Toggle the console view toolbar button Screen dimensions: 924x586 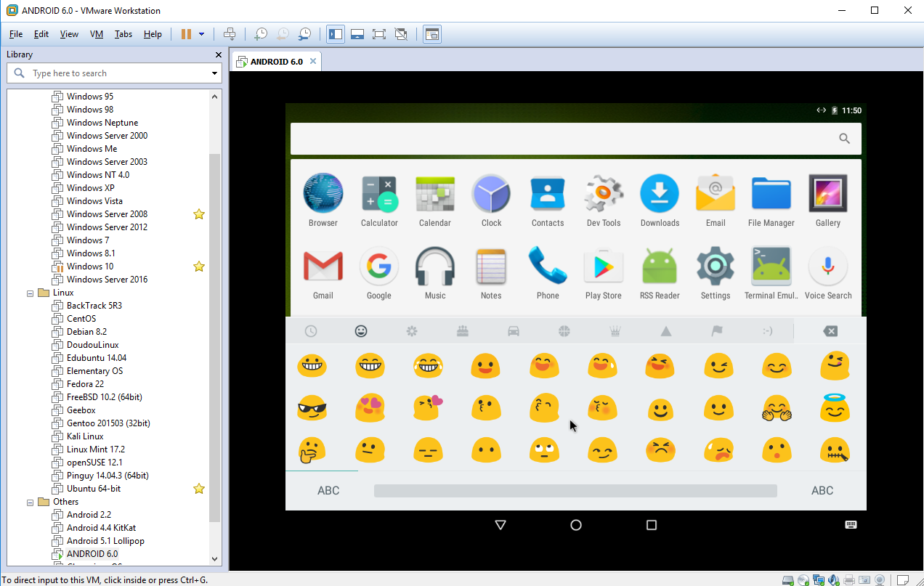pos(432,34)
